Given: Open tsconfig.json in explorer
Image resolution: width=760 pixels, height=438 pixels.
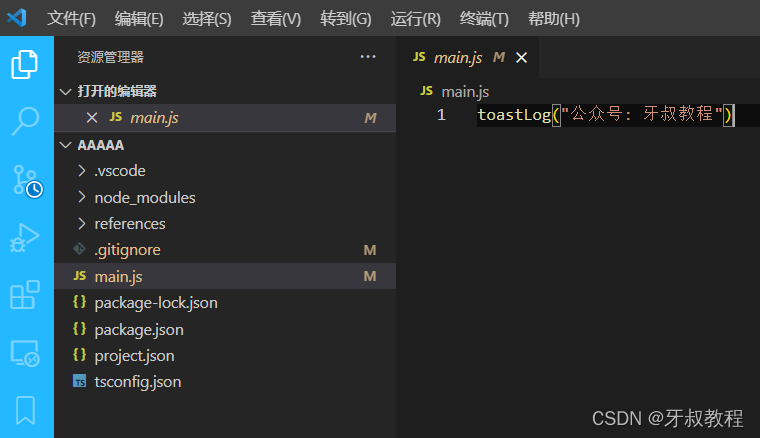Looking at the screenshot, I should 225,382.
